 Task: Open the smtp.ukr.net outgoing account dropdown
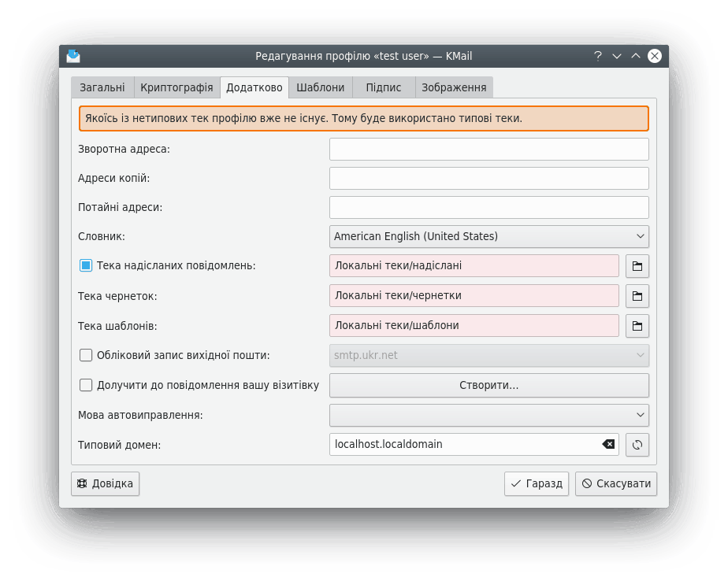click(x=488, y=355)
